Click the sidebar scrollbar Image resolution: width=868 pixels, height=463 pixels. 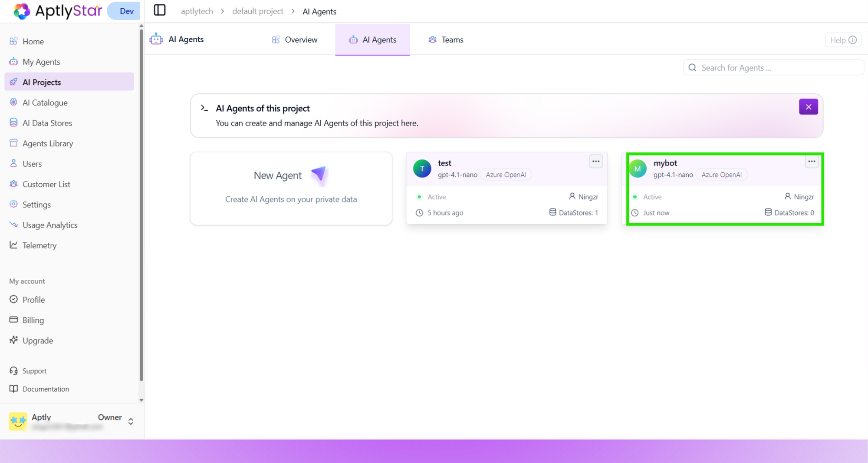coord(141,204)
